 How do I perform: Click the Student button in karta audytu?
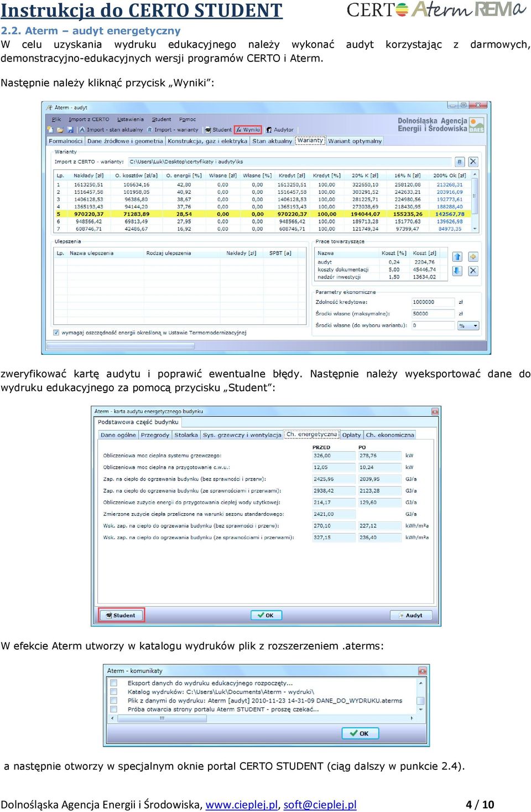click(122, 615)
